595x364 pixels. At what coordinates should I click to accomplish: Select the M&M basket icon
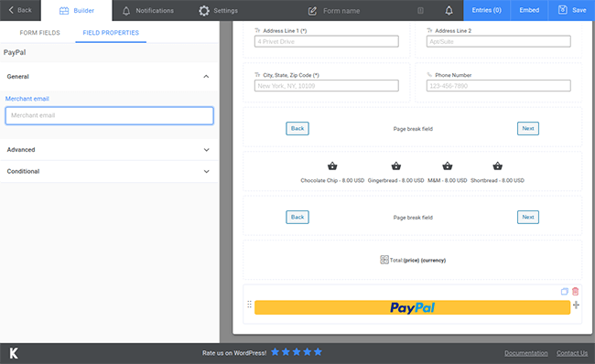pyautogui.click(x=448, y=166)
